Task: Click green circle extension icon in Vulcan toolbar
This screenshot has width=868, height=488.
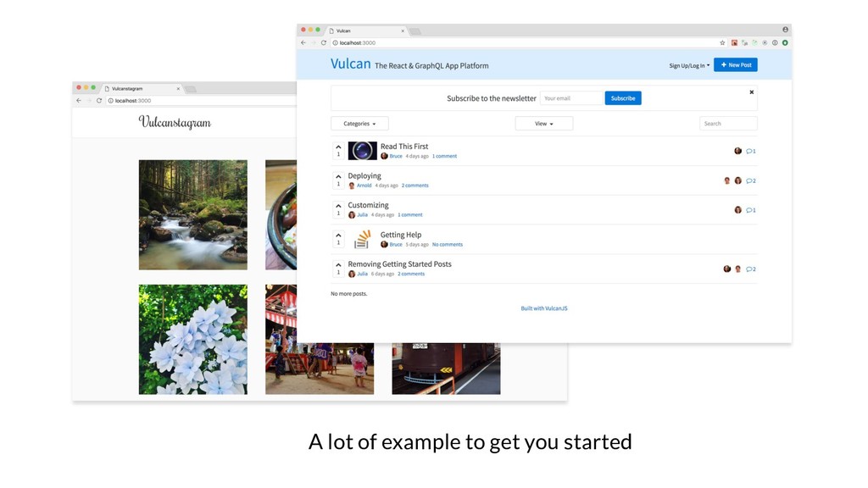Action: click(x=785, y=42)
